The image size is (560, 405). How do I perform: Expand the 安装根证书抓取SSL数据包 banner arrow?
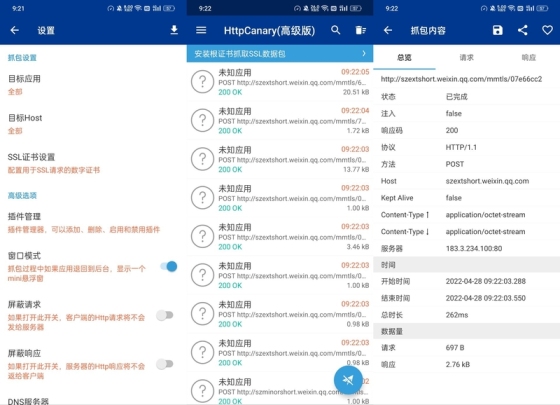point(364,54)
